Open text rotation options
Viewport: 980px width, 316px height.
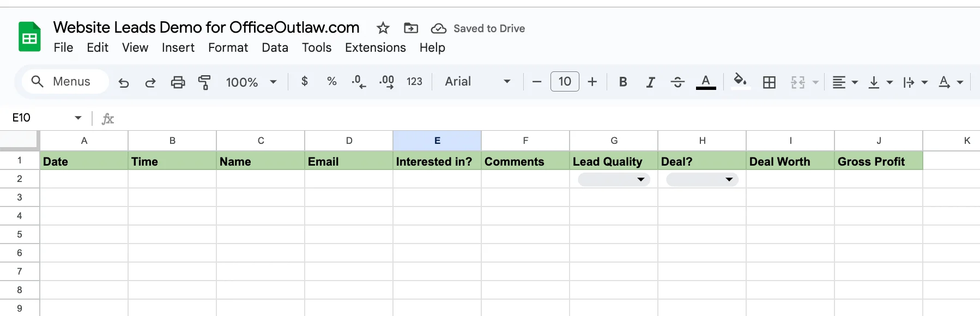coord(950,82)
